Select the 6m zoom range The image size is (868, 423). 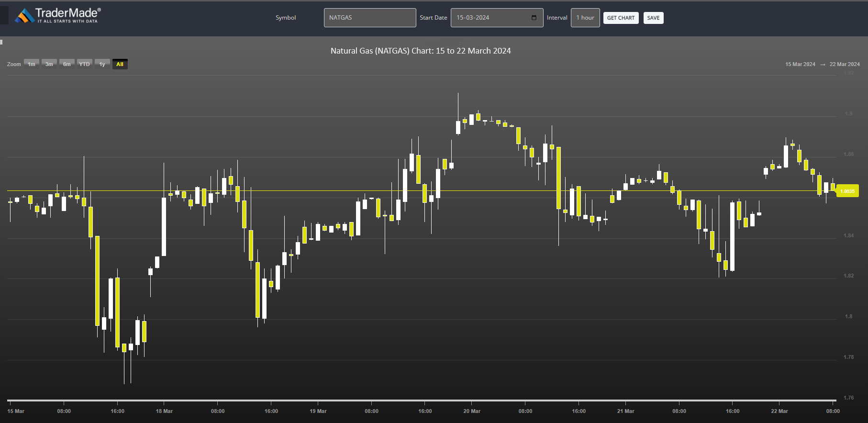coord(67,64)
